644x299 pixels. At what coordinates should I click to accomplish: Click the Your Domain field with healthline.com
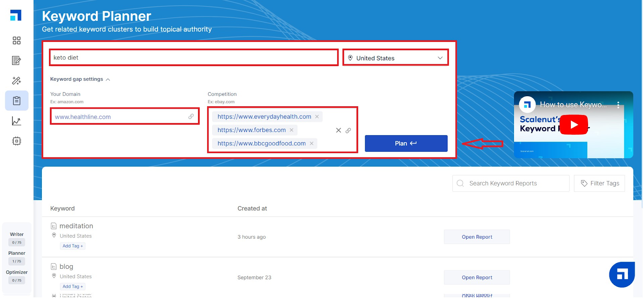click(x=125, y=116)
